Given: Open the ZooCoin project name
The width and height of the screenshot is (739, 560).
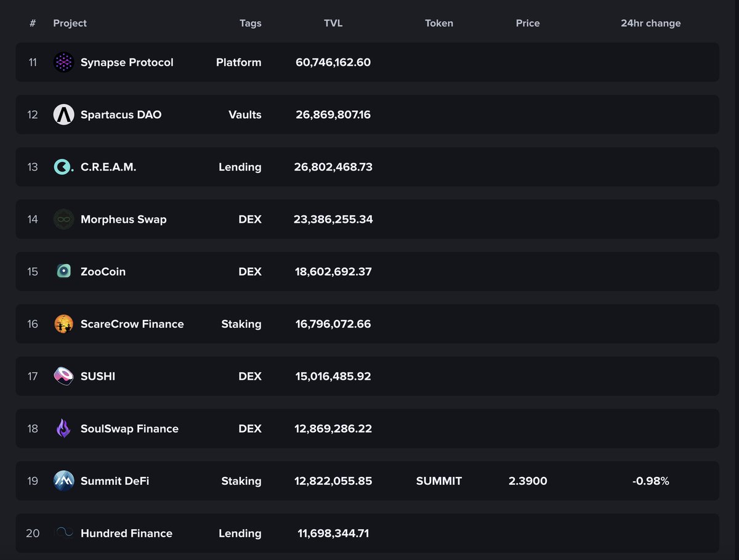Looking at the screenshot, I should tap(103, 271).
